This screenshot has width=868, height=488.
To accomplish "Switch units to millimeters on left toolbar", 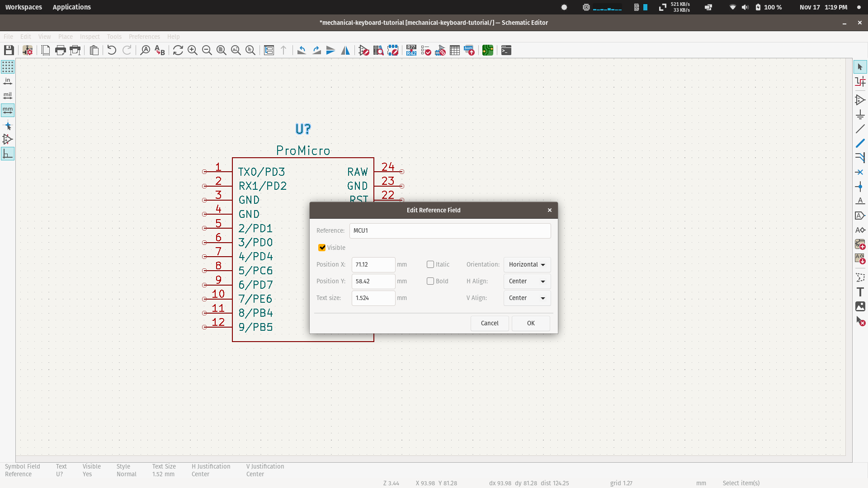I will point(8,110).
